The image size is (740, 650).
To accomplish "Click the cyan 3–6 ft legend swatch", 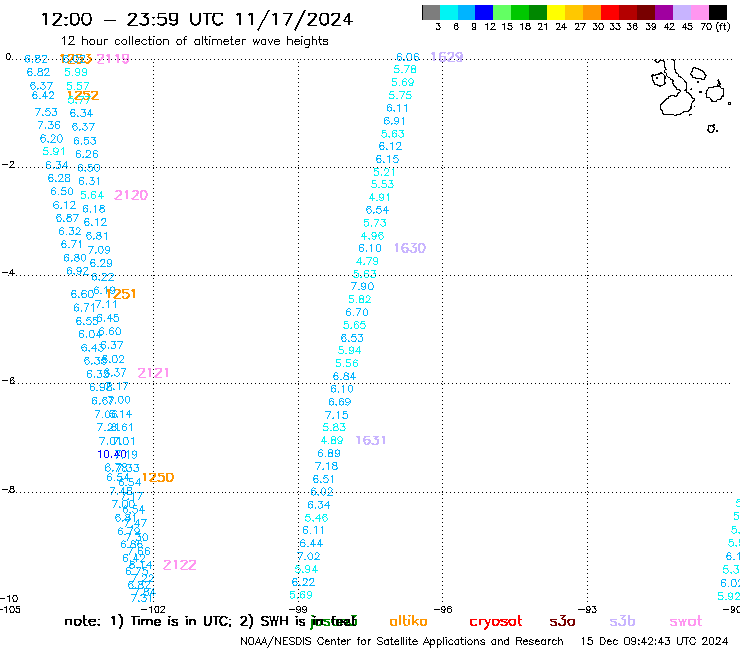I will (x=449, y=12).
